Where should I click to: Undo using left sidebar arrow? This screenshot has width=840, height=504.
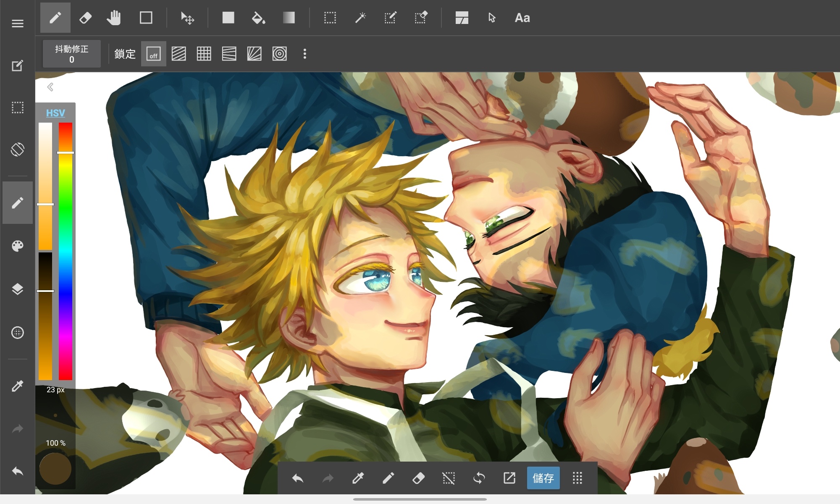[17, 471]
